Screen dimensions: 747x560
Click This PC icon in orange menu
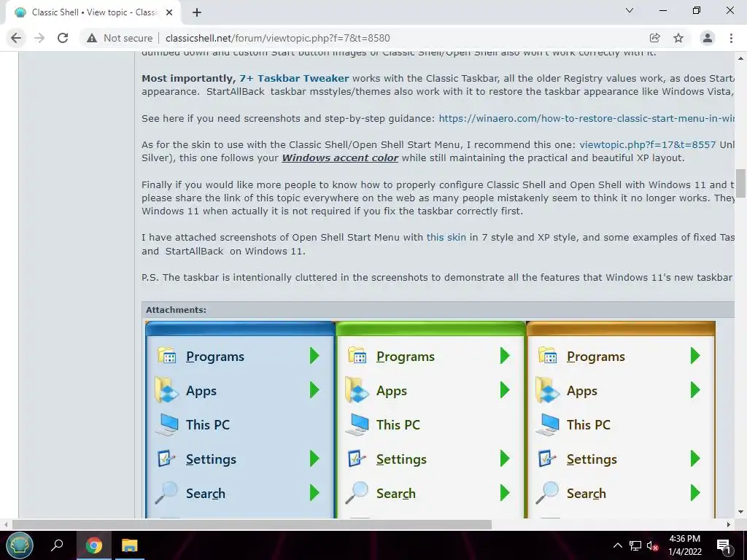[x=548, y=425]
